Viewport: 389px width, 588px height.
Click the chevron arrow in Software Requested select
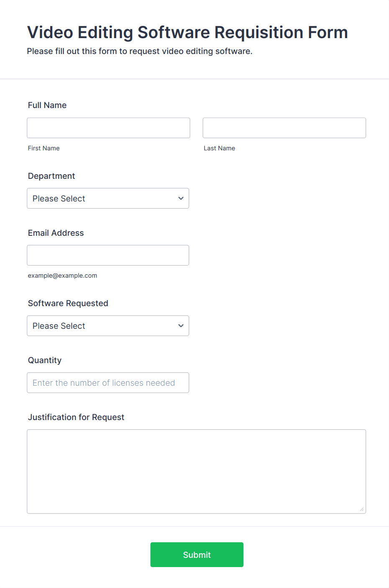(x=181, y=326)
